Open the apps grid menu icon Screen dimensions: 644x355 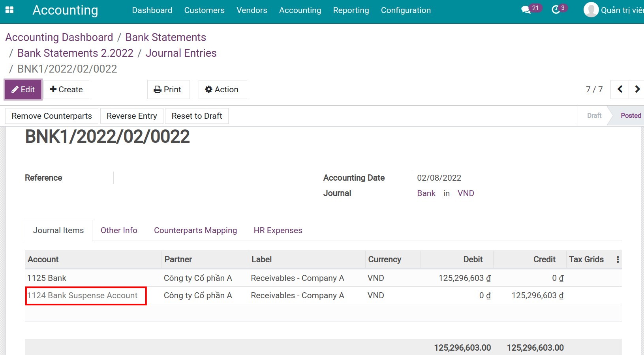[9, 10]
